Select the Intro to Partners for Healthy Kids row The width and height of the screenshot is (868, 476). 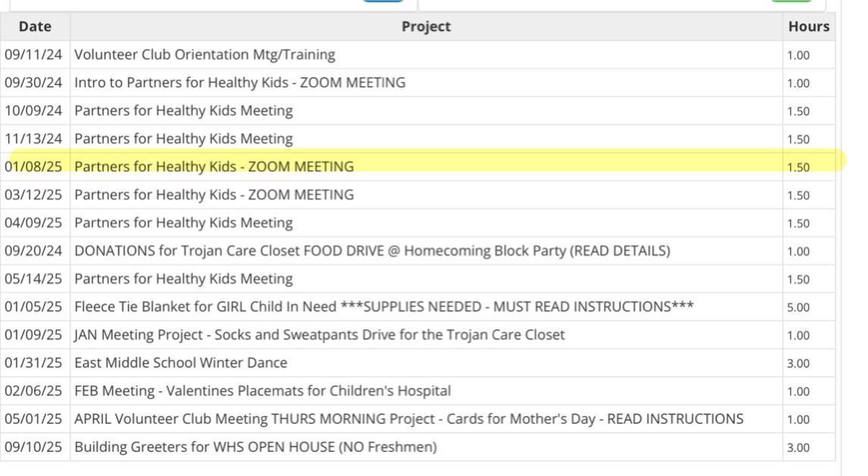(239, 83)
